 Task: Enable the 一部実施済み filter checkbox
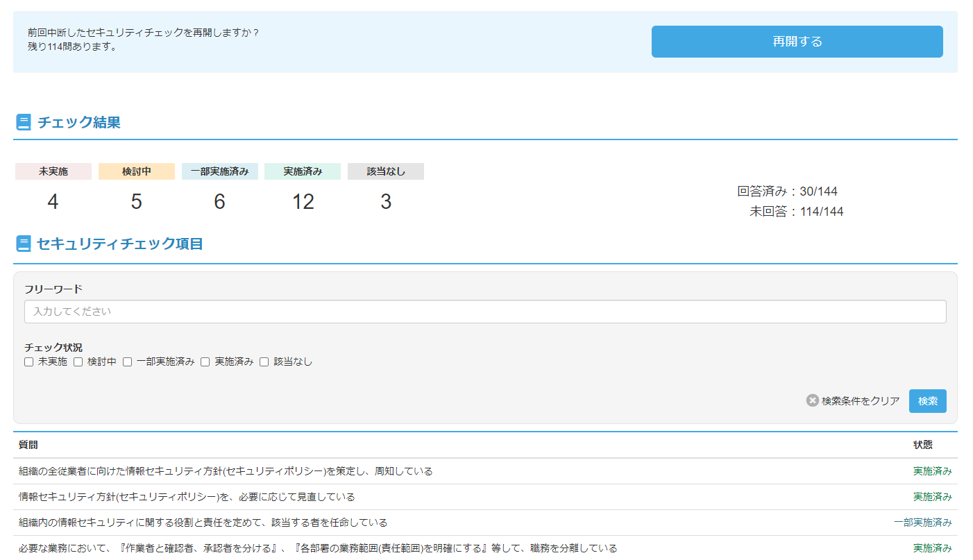128,362
